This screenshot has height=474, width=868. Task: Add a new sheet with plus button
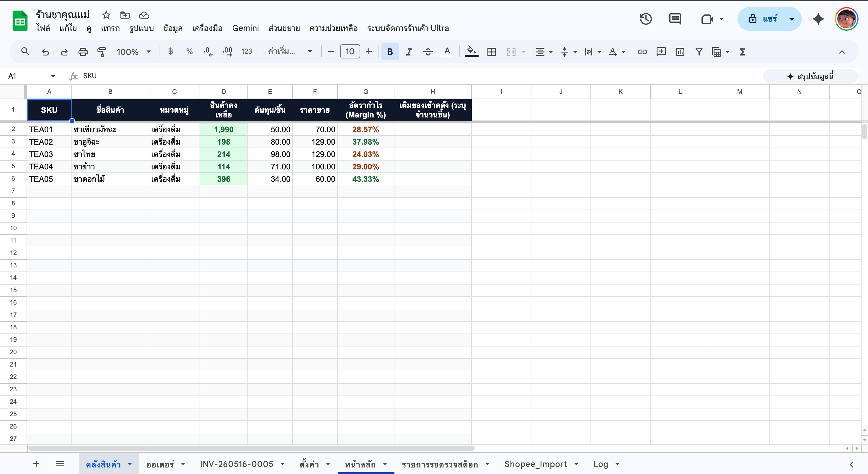click(x=36, y=464)
